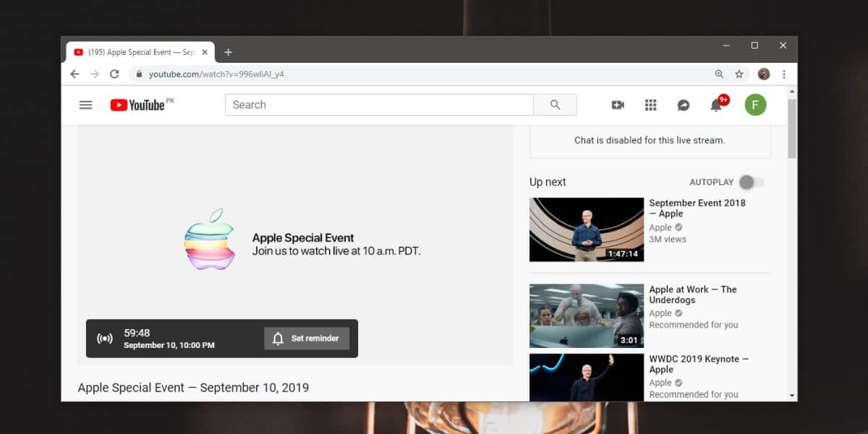
Task: Open the September Event 2018 thumbnail
Action: click(x=587, y=230)
